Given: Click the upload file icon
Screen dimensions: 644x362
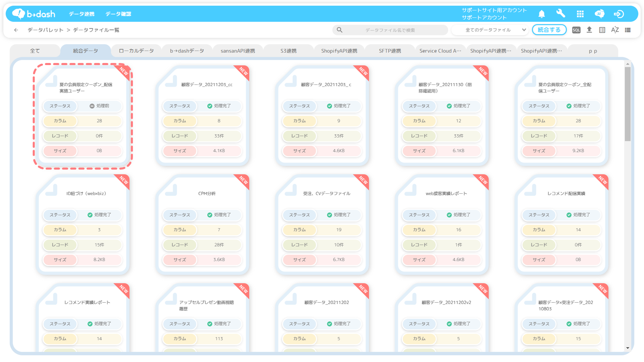Looking at the screenshot, I should (589, 30).
